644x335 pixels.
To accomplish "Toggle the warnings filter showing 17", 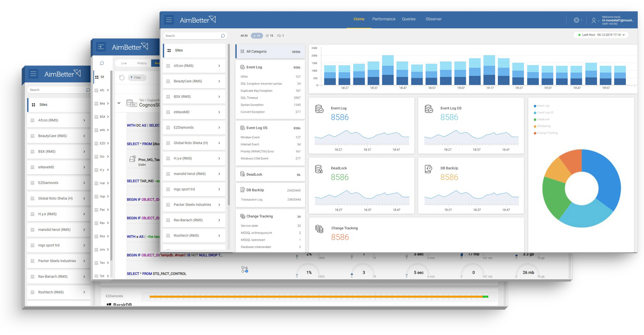I will tap(257, 35).
